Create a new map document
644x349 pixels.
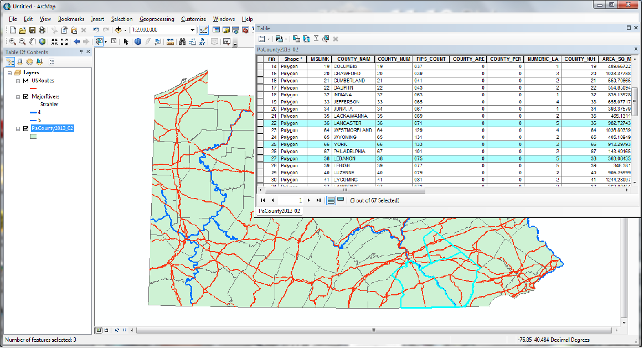[x=13, y=30]
